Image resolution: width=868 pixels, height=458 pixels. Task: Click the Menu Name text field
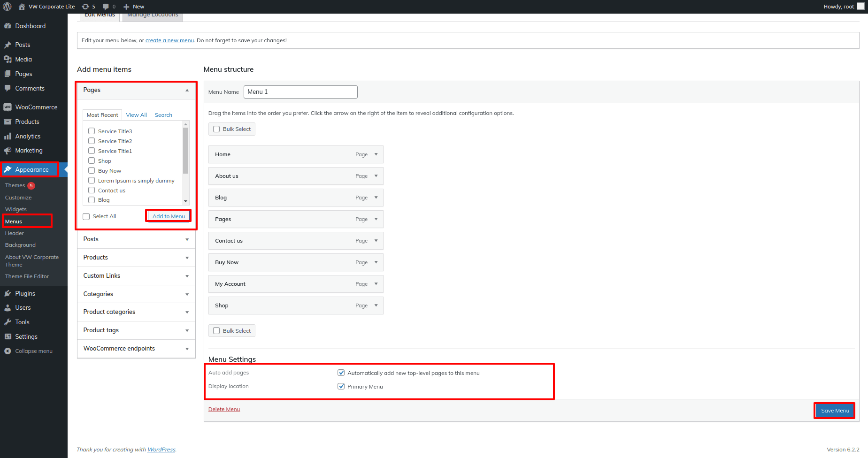point(300,92)
